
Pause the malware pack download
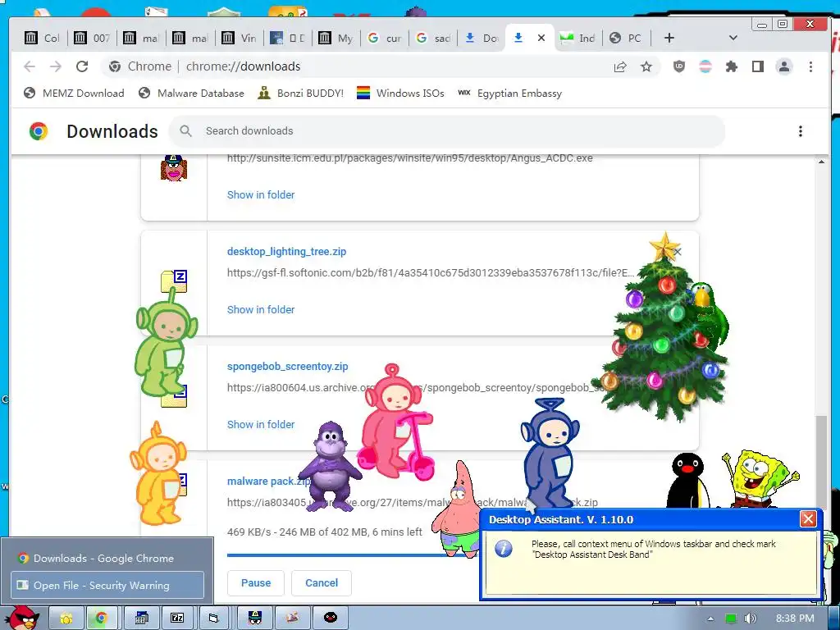[256, 583]
